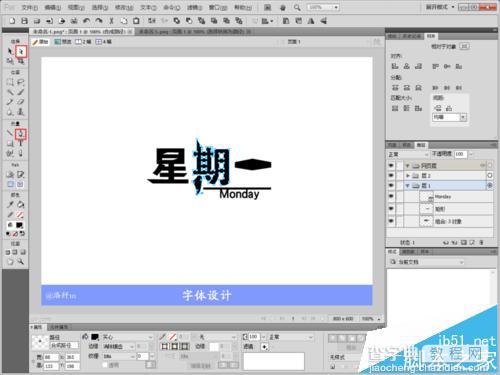Image resolution: width=500 pixels, height=375 pixels.
Task: Expand layer 2 folder
Action: [407, 175]
